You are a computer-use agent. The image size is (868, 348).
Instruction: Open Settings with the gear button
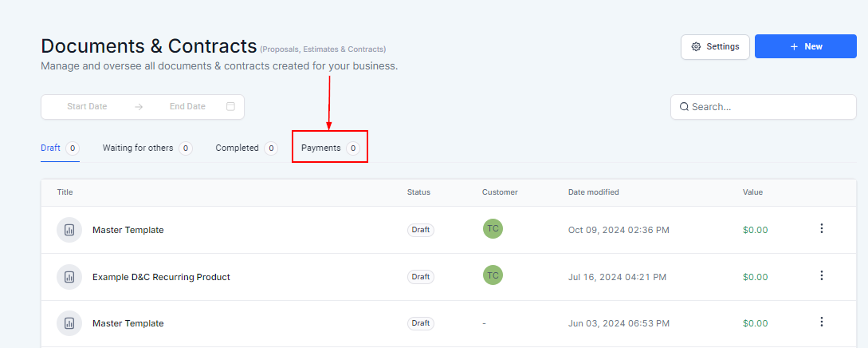(x=715, y=46)
